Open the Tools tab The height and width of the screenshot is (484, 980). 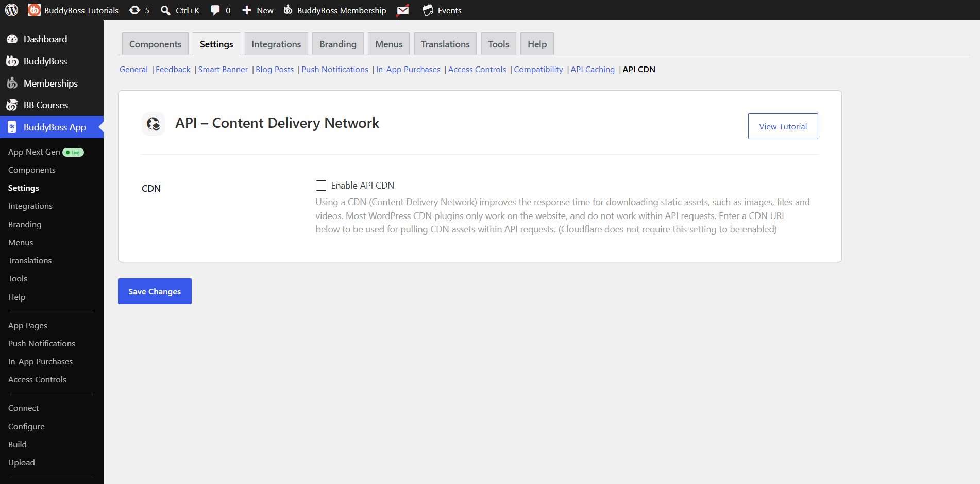(499, 44)
